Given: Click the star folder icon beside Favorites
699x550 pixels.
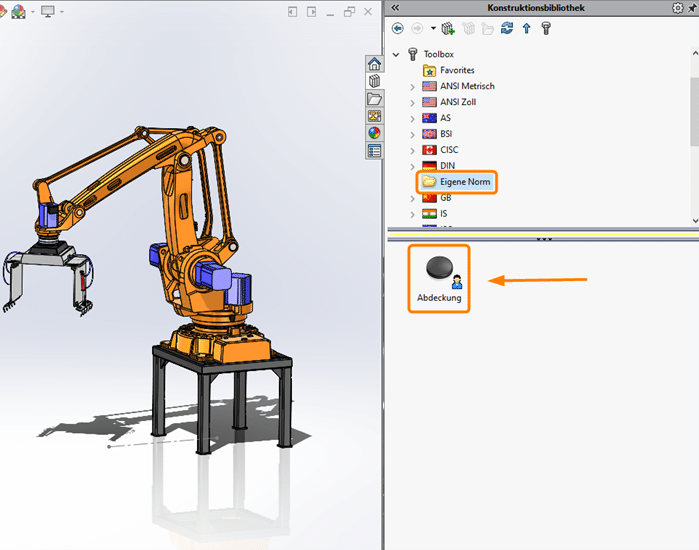Looking at the screenshot, I should click(x=429, y=70).
